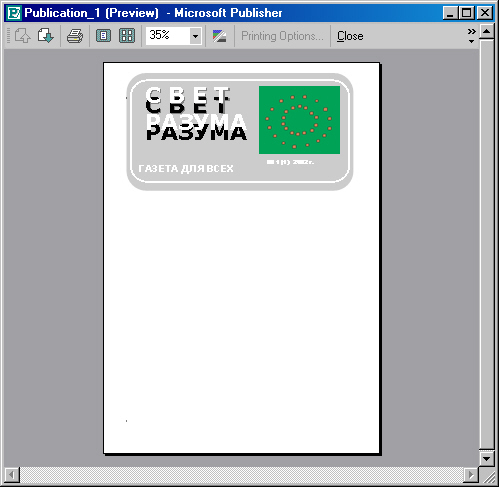Image resolution: width=499 pixels, height=487 pixels.
Task: Maximize the Publisher window
Action: [x=466, y=13]
